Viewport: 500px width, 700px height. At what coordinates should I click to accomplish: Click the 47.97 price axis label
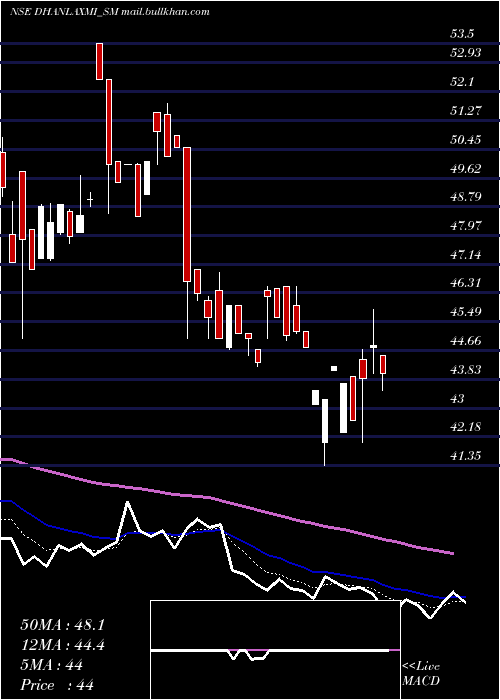pyautogui.click(x=466, y=226)
